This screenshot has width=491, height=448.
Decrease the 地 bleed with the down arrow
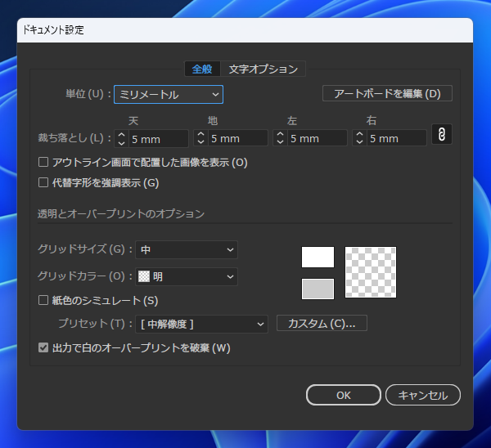[201, 142]
